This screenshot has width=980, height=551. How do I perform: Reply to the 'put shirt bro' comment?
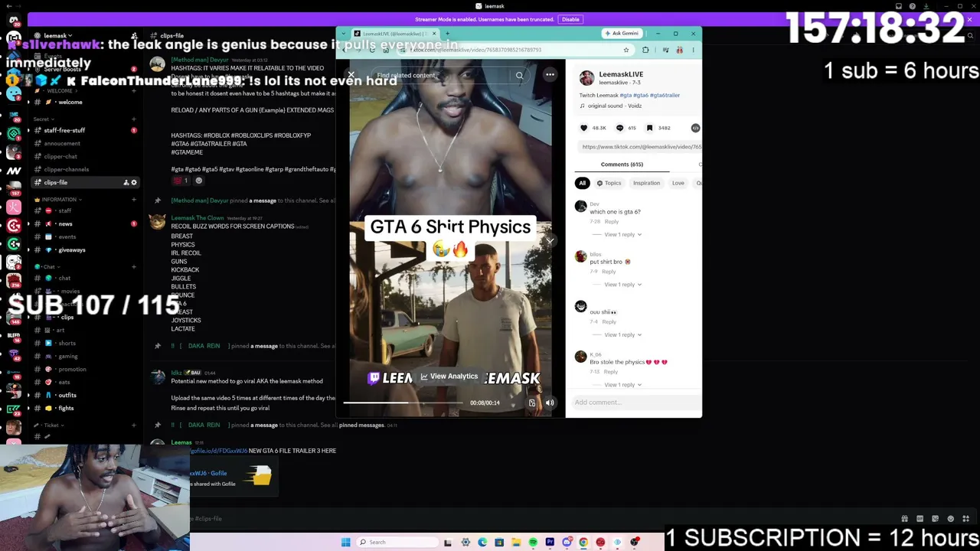click(x=609, y=272)
